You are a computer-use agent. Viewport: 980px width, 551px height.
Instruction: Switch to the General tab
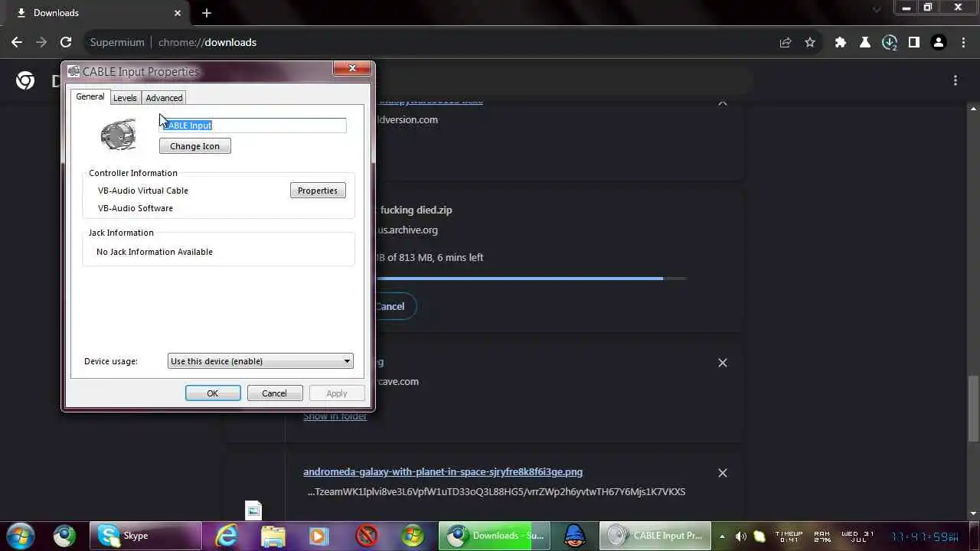[x=90, y=97]
